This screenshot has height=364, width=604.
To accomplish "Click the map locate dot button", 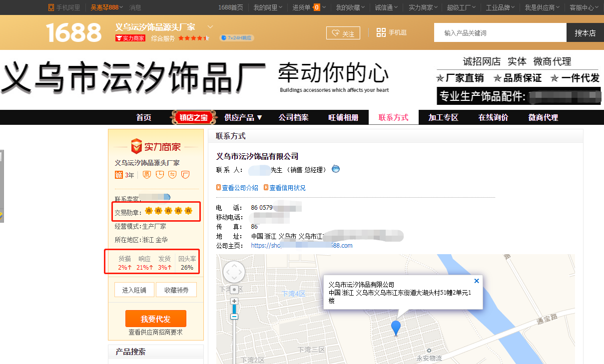I will (x=234, y=290).
